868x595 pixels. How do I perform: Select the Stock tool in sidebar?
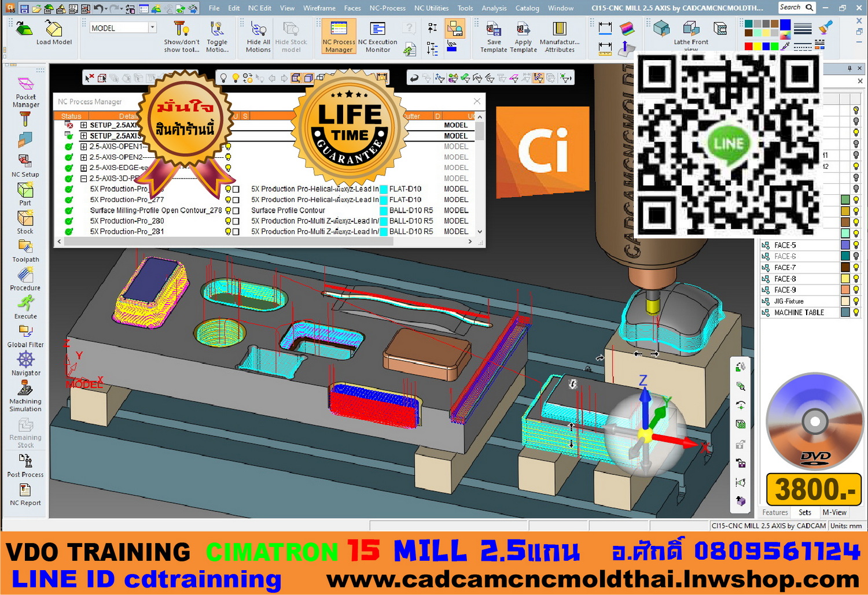click(x=25, y=220)
